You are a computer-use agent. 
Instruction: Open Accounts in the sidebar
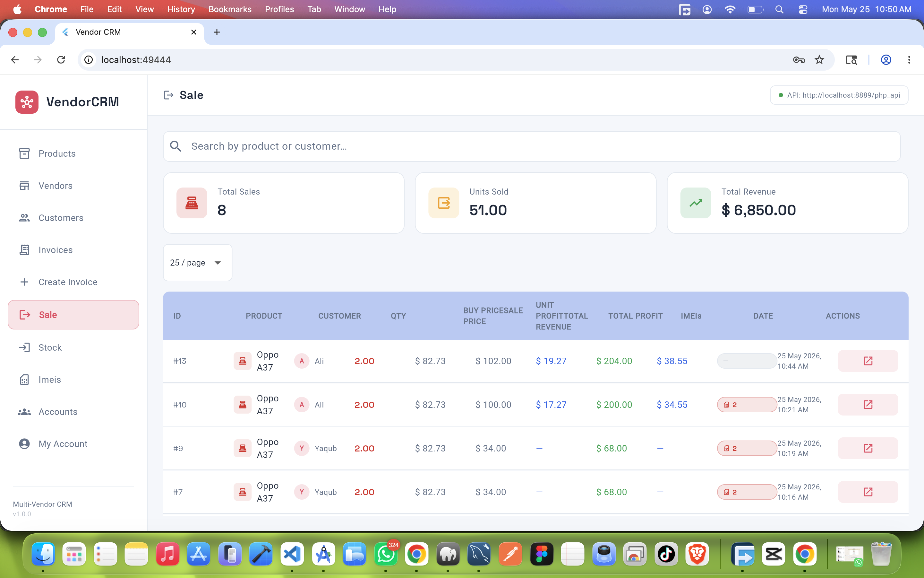click(x=73, y=412)
